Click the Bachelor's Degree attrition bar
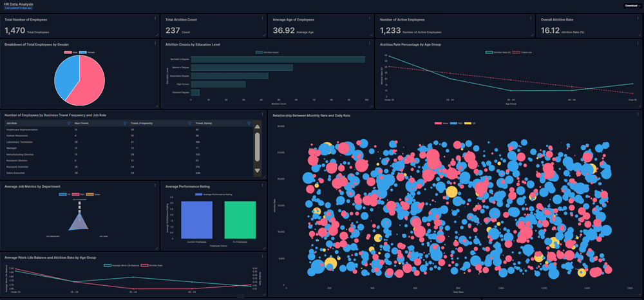 coord(278,60)
